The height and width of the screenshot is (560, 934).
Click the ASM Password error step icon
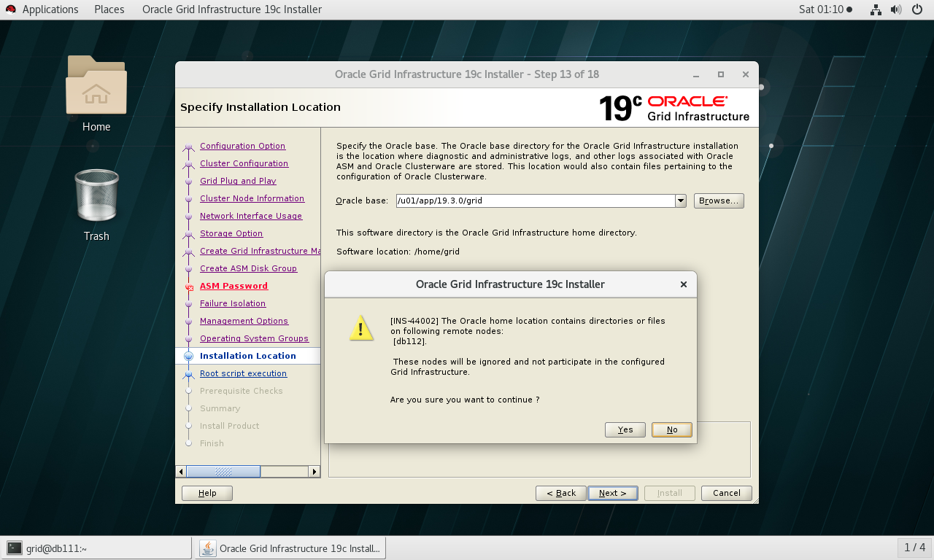pyautogui.click(x=189, y=287)
